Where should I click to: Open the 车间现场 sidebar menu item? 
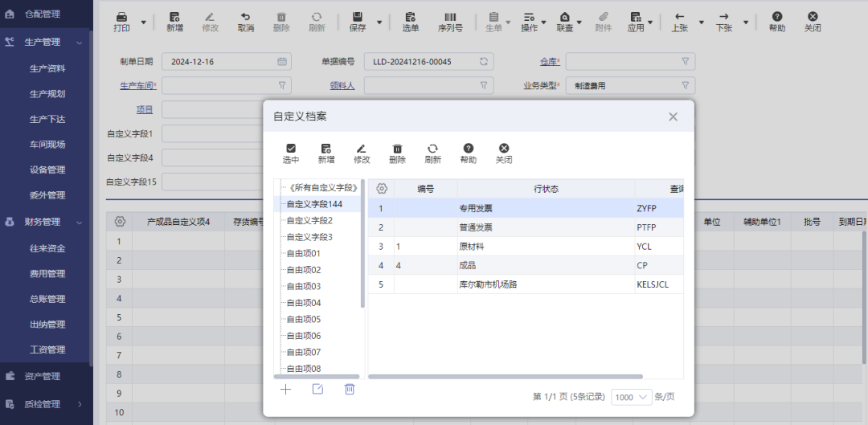click(47, 145)
